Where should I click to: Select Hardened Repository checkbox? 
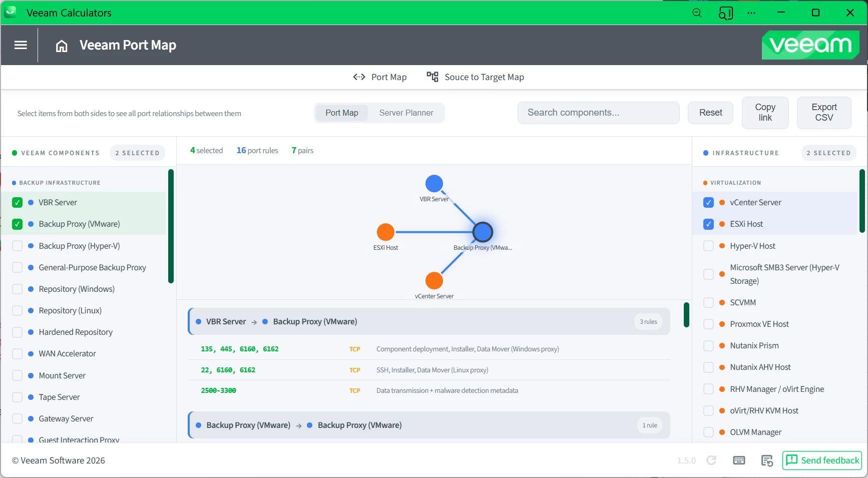[x=18, y=332]
